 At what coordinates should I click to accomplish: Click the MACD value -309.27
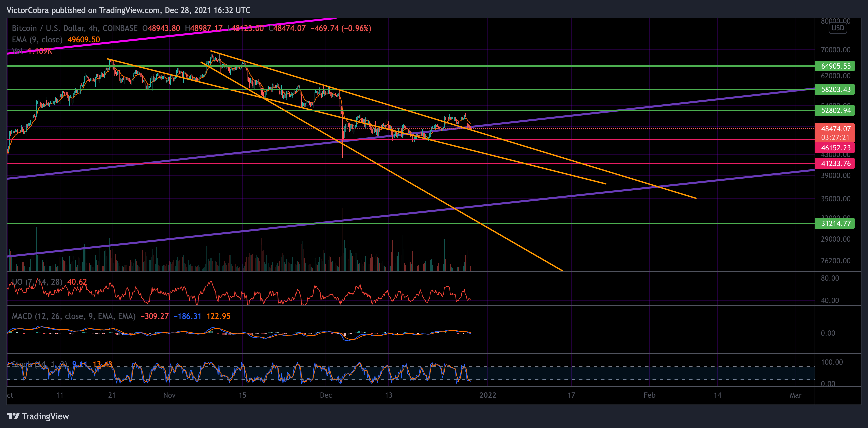[154, 316]
